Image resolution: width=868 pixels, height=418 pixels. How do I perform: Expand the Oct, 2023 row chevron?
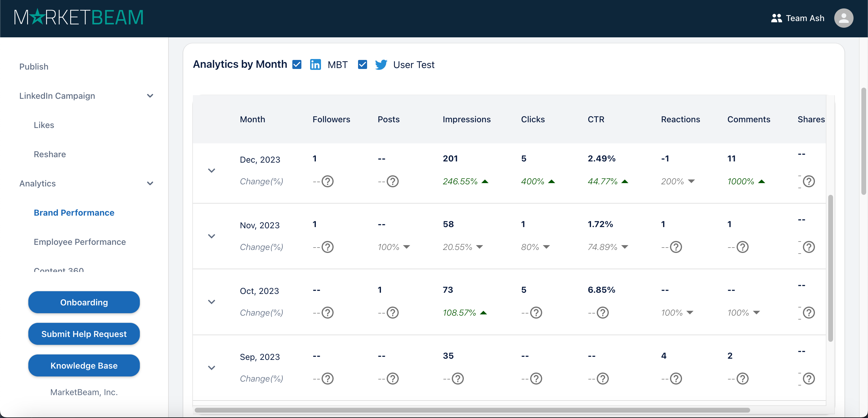click(x=211, y=302)
